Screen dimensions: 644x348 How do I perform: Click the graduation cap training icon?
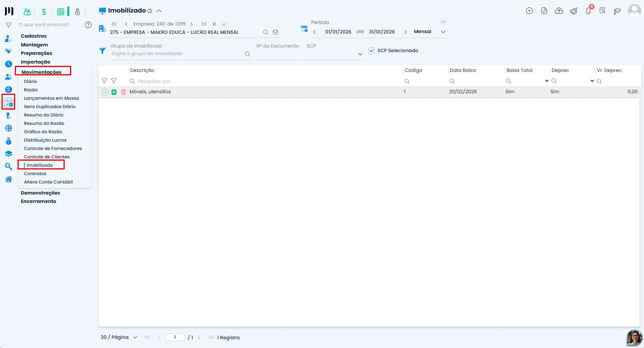click(x=617, y=11)
